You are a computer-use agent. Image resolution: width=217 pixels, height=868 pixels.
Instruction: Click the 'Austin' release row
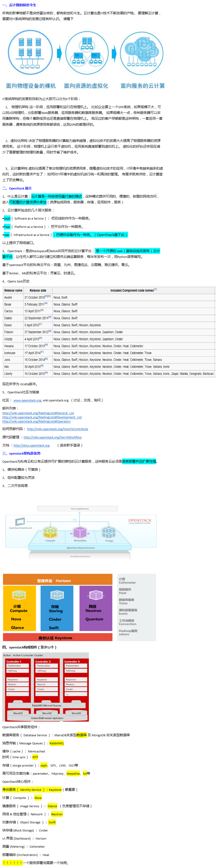coord(109,297)
